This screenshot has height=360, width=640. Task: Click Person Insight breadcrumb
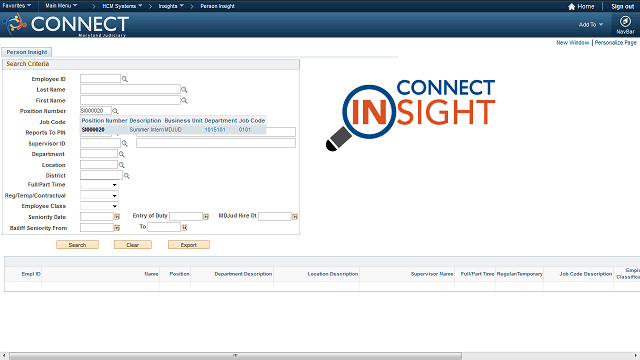pos(217,6)
